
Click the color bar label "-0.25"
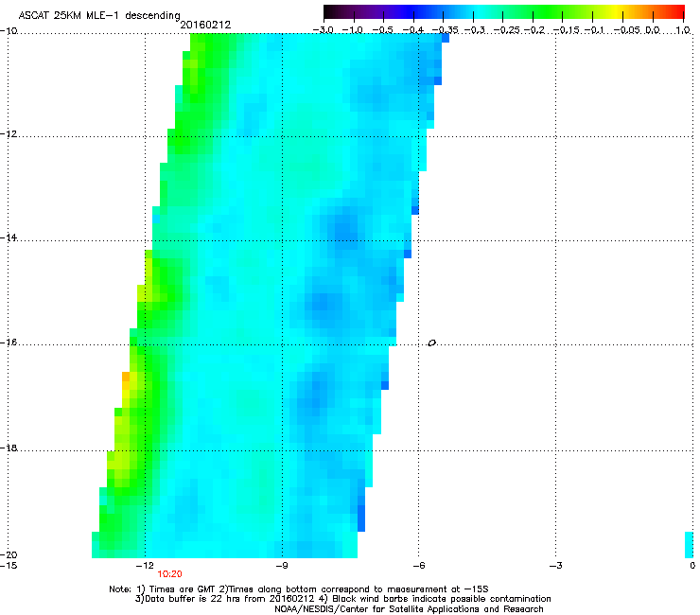pyautogui.click(x=506, y=30)
